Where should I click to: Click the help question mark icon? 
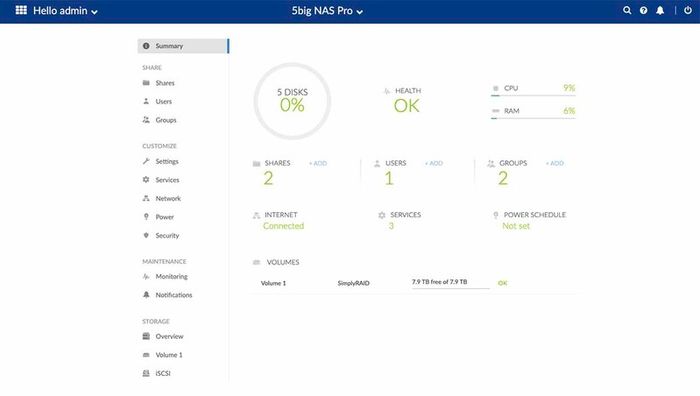point(643,10)
